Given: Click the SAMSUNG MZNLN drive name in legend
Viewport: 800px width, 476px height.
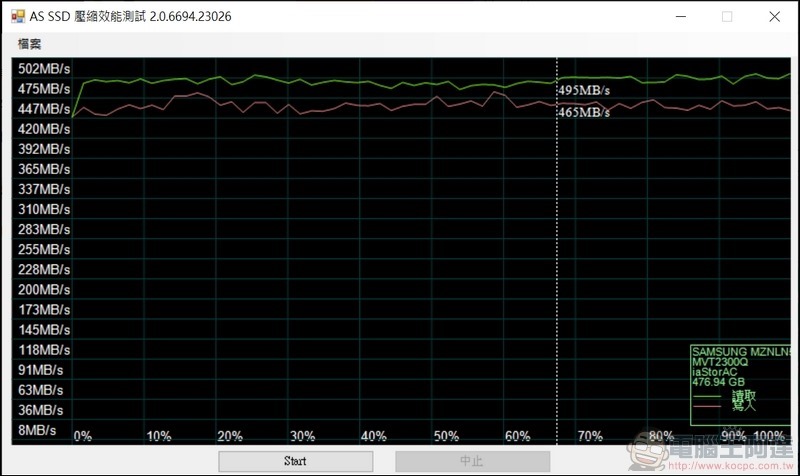Looking at the screenshot, I should coord(741,352).
